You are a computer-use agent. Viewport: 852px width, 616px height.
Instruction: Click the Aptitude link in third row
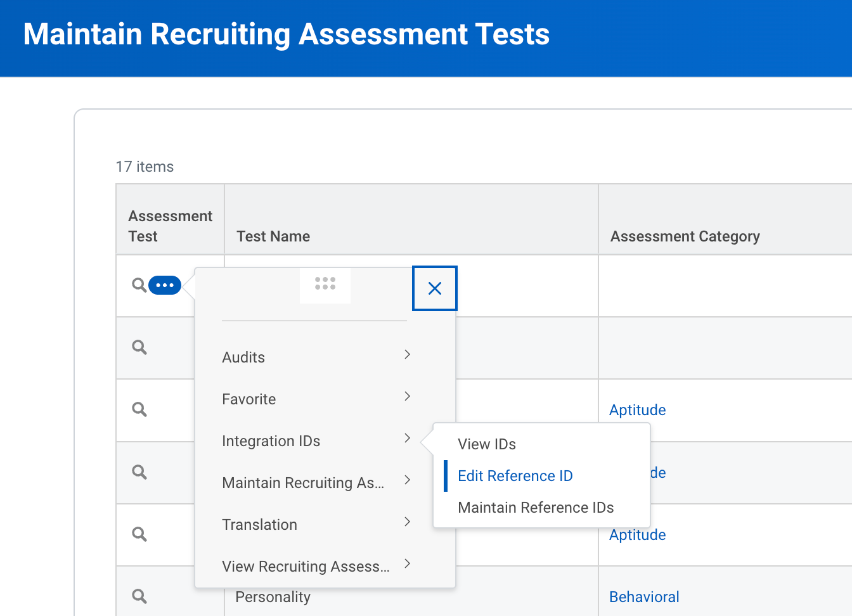click(638, 410)
